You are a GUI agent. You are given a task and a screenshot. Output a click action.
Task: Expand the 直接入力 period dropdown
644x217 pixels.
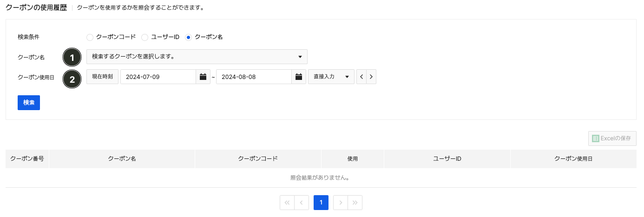331,77
